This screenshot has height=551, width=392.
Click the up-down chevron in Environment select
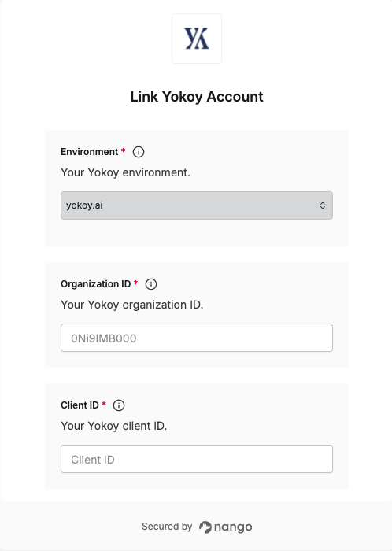click(323, 205)
